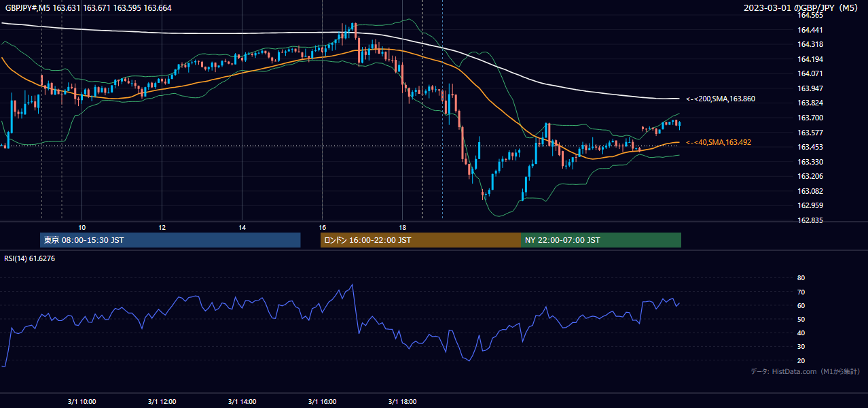Click the 163.330 price axis label
The width and height of the screenshot is (868, 408).
[810, 162]
